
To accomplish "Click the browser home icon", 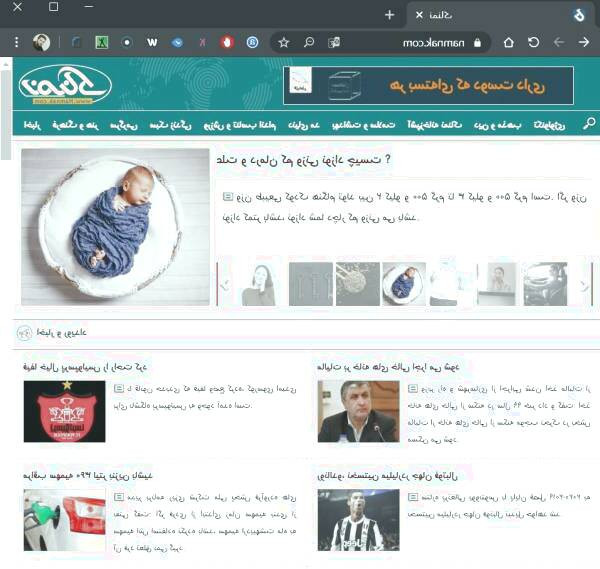I will 508,42.
